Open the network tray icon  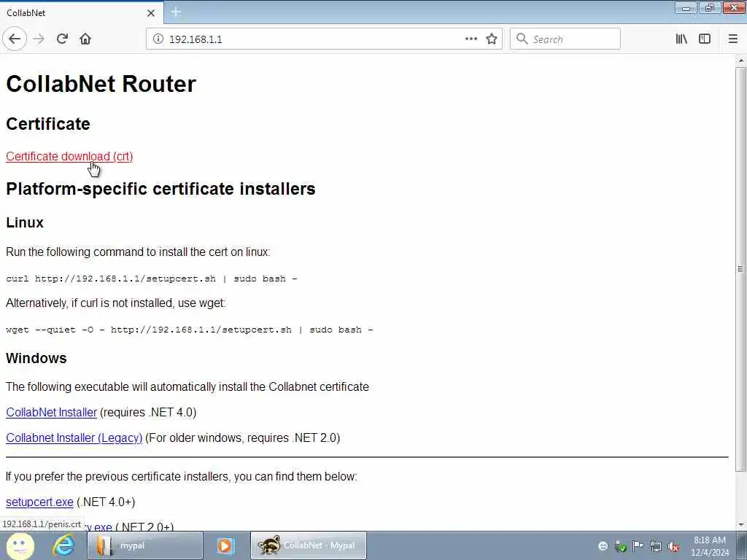point(656,546)
